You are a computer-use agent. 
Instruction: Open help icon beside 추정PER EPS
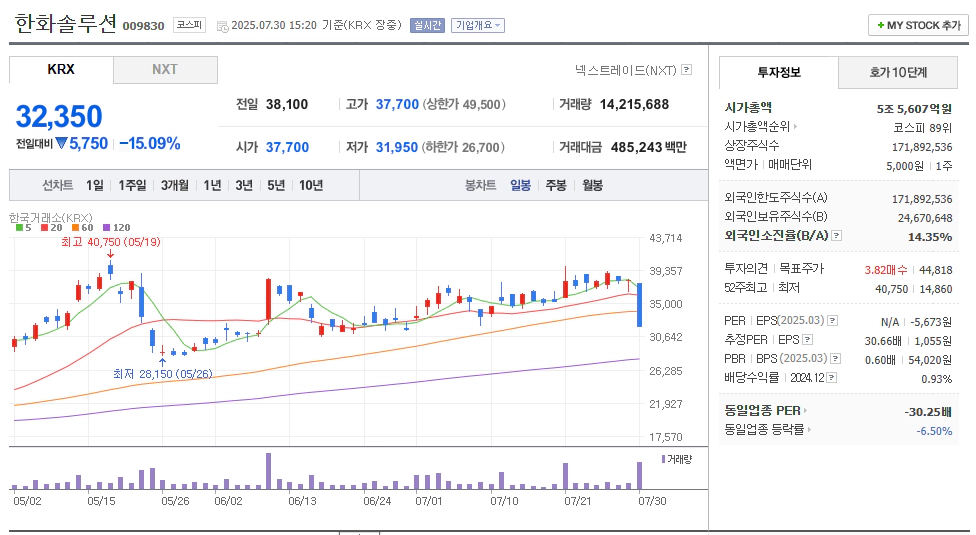coord(807,340)
